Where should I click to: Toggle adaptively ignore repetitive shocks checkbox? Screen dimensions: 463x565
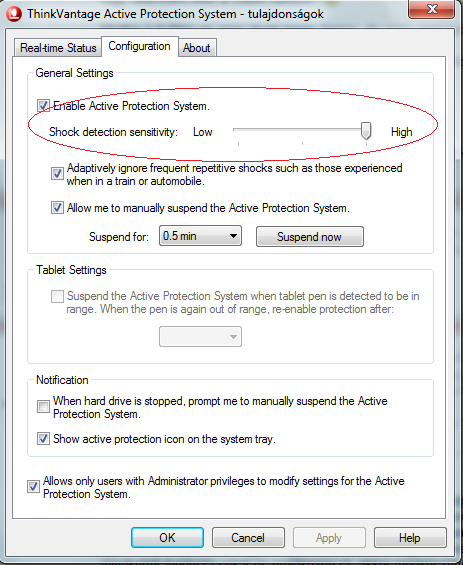57,174
